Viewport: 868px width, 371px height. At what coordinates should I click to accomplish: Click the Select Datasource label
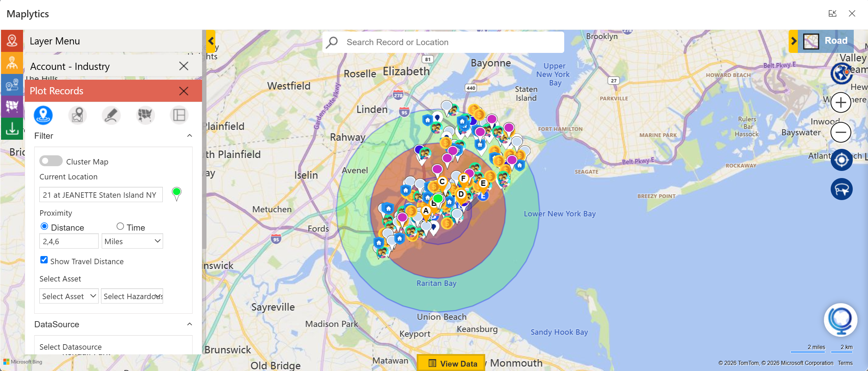tap(71, 347)
